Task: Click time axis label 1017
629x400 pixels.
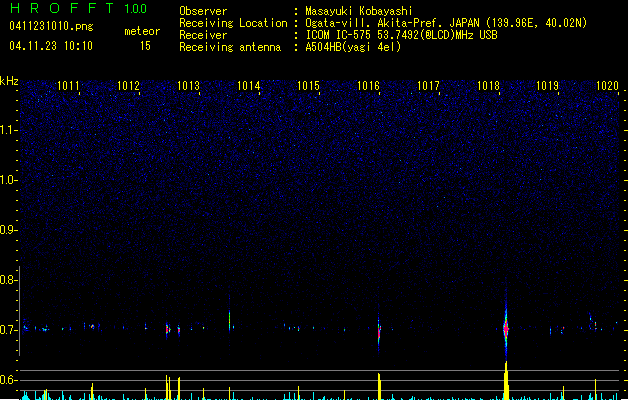Action: [428, 85]
